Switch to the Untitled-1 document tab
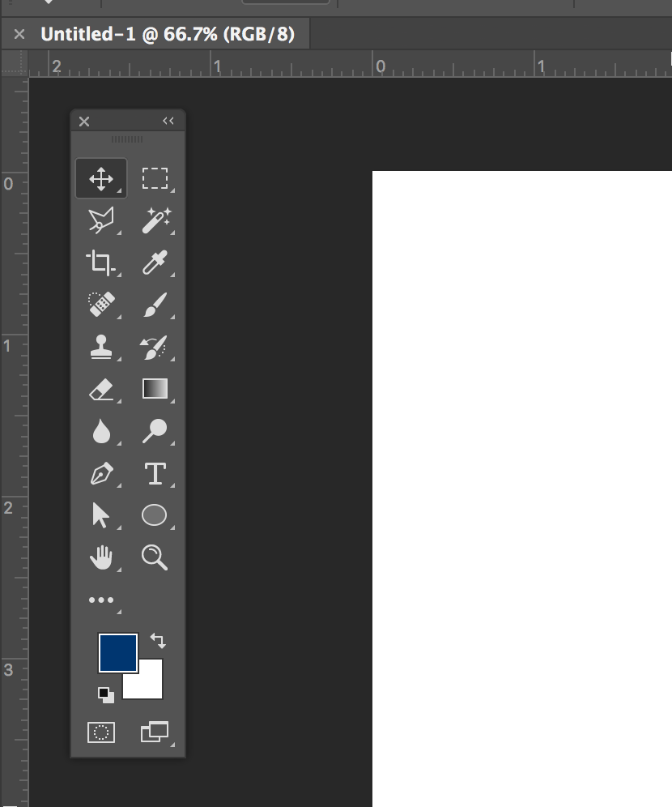This screenshot has width=672, height=807. pos(168,35)
